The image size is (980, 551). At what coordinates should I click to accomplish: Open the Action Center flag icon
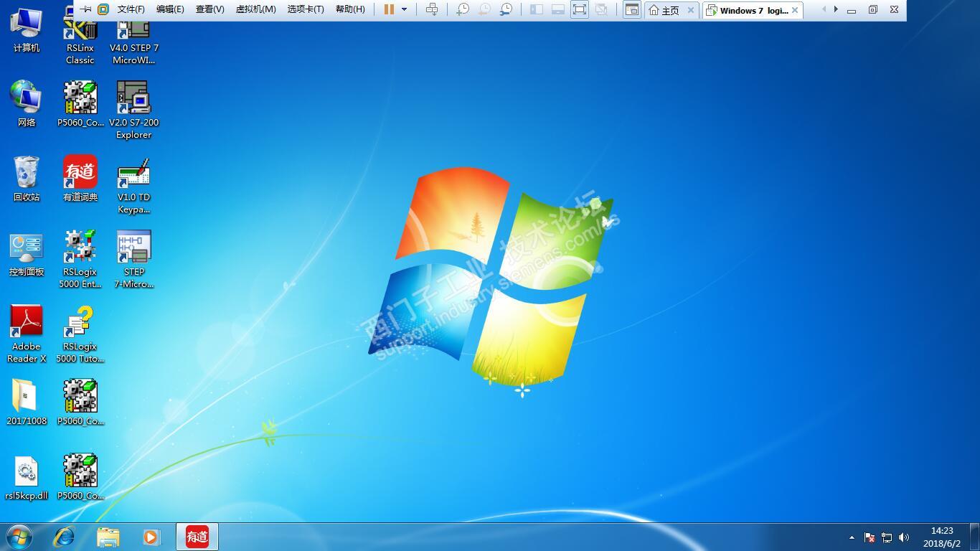870,537
